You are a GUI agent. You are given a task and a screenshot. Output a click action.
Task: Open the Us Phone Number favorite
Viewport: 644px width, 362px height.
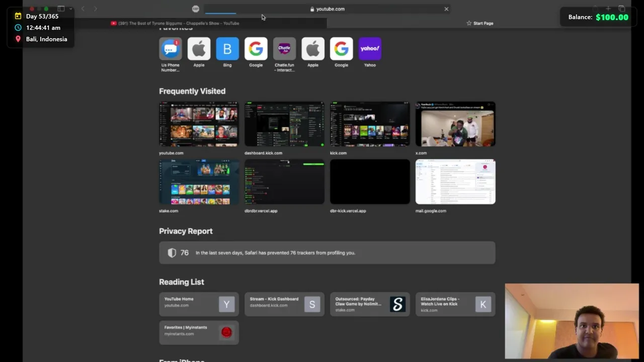coord(171,49)
